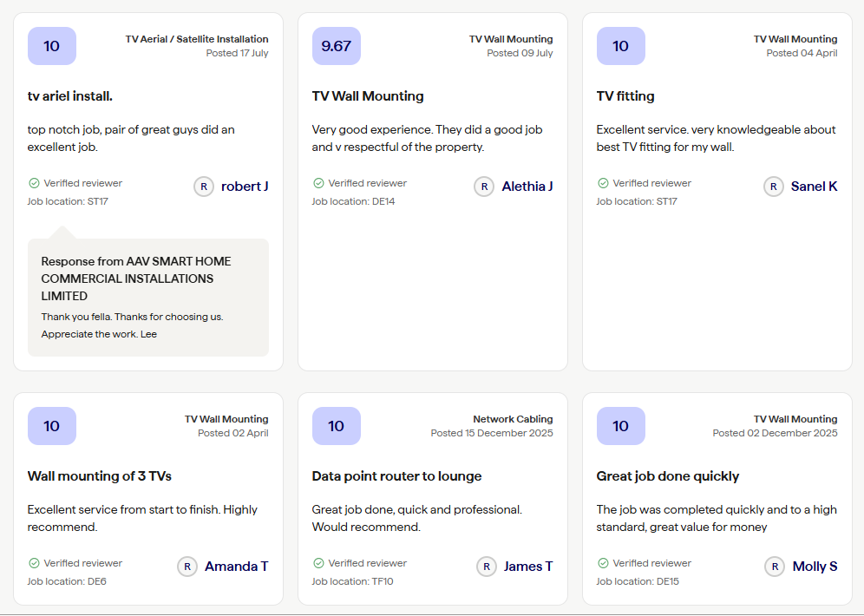The image size is (864, 616).
Task: Click verified checkmark icon in Amanda T's review
Action: [34, 563]
